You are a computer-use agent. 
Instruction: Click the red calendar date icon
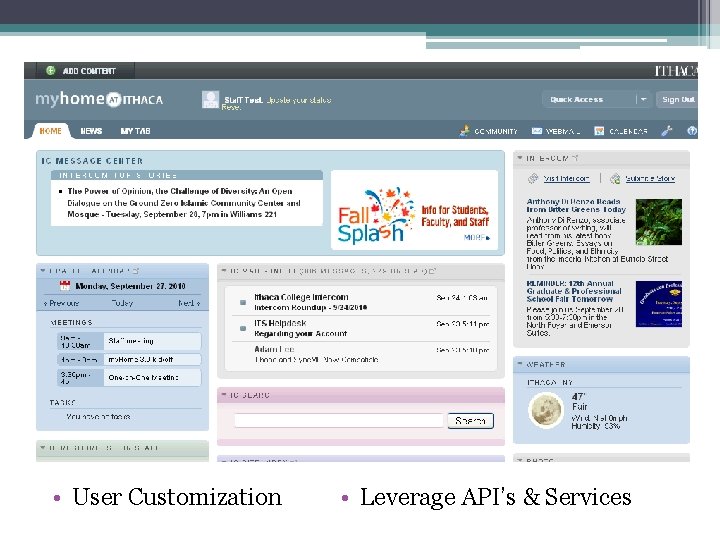65,286
